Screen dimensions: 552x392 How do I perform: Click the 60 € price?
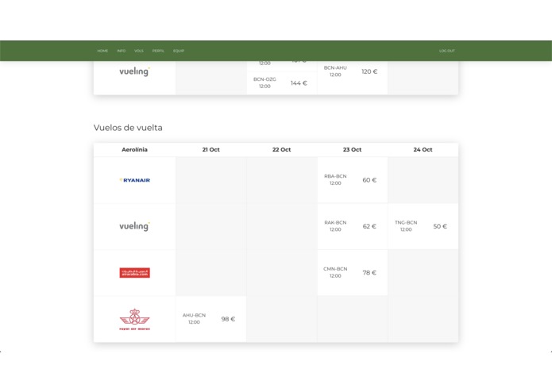(369, 180)
